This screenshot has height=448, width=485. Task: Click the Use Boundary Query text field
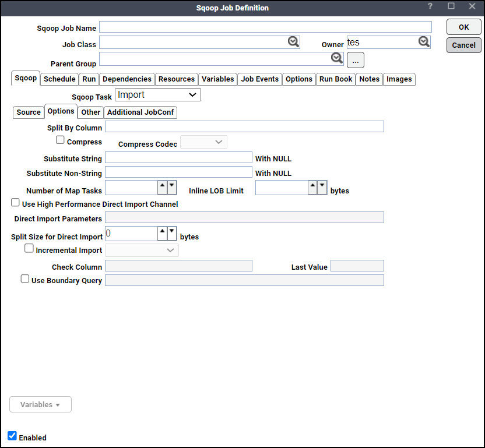[244, 280]
